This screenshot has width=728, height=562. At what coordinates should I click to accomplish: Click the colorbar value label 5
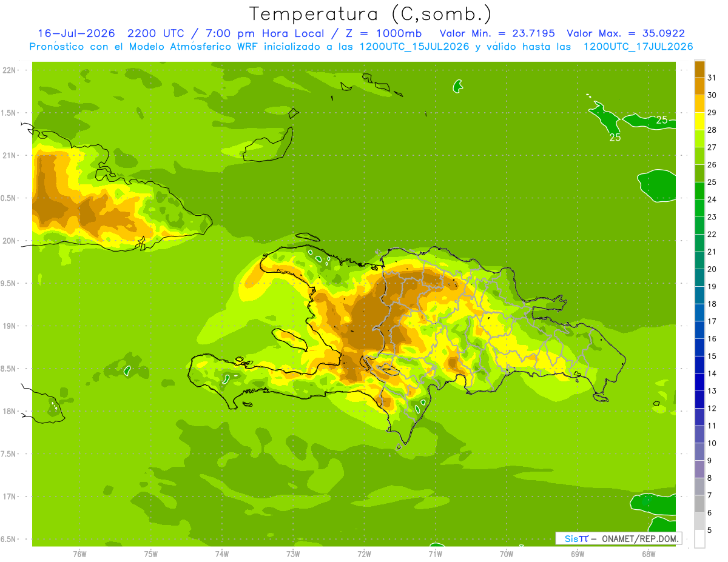point(710,530)
